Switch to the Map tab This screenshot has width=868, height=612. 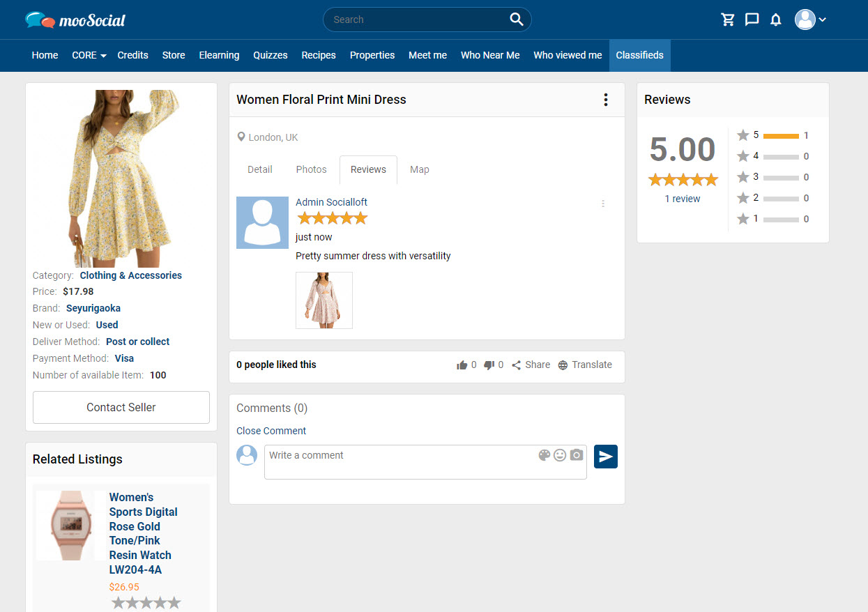click(420, 169)
